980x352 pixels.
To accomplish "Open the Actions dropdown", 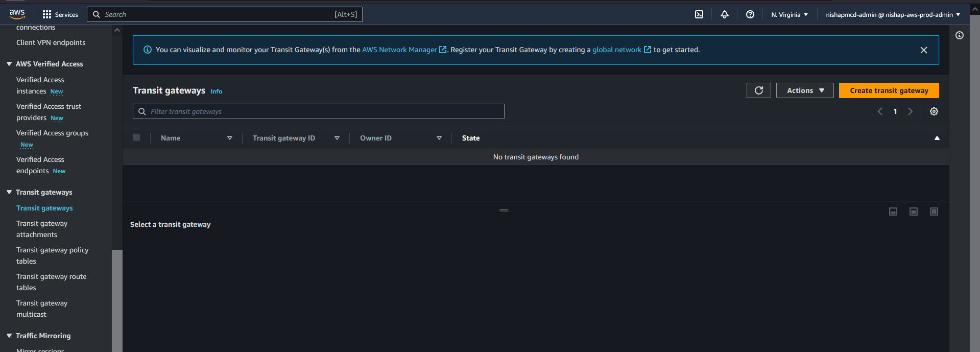I will pos(804,90).
